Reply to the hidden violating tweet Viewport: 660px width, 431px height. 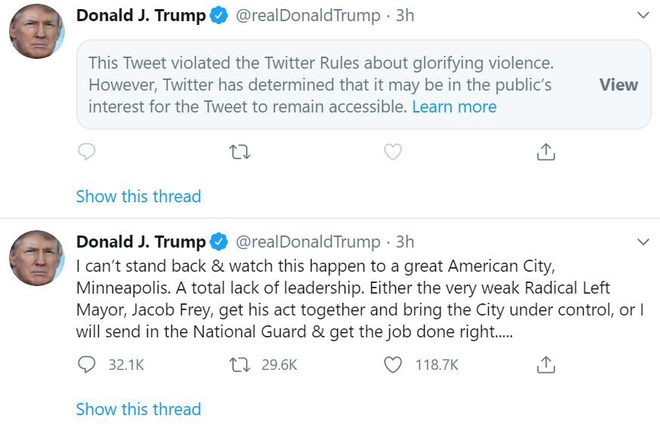(x=87, y=152)
